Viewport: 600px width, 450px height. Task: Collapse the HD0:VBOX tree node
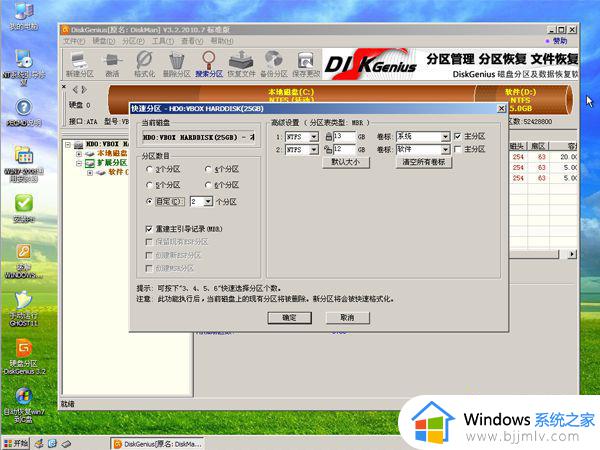point(68,144)
